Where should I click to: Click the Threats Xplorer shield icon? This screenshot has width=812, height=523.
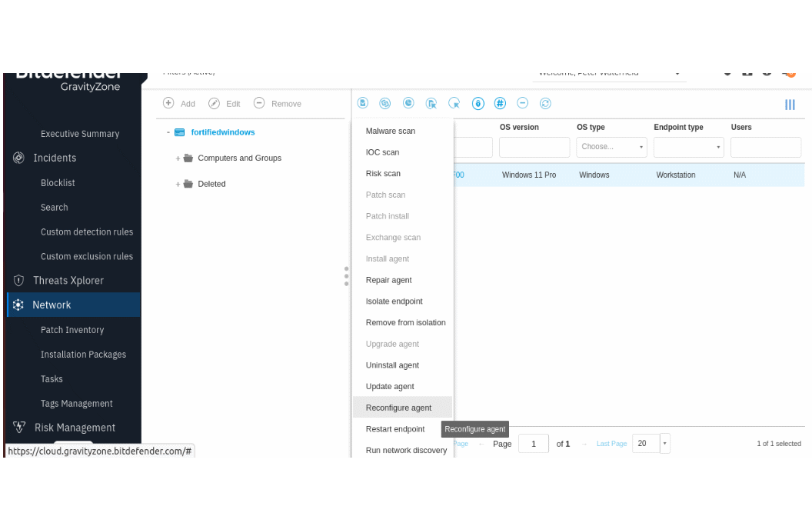[18, 280]
